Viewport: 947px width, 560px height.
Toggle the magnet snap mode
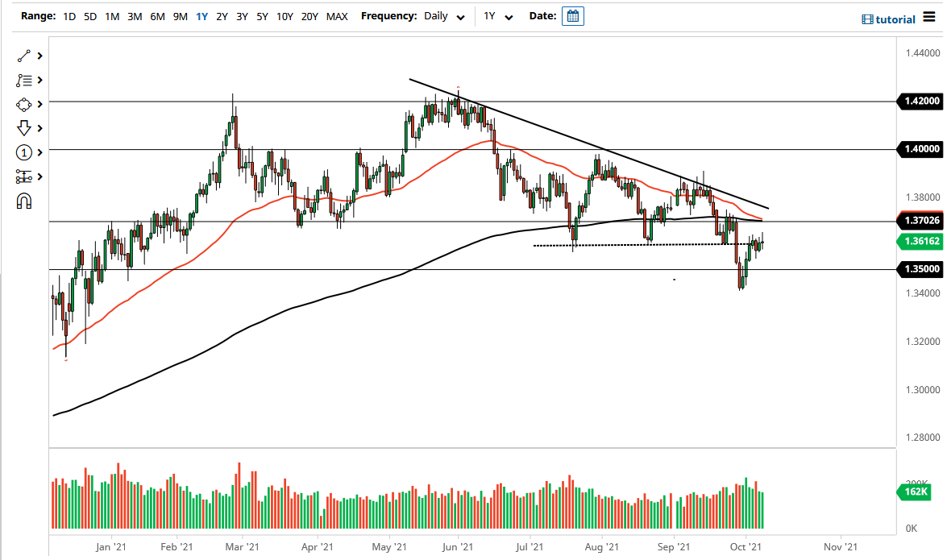point(23,201)
